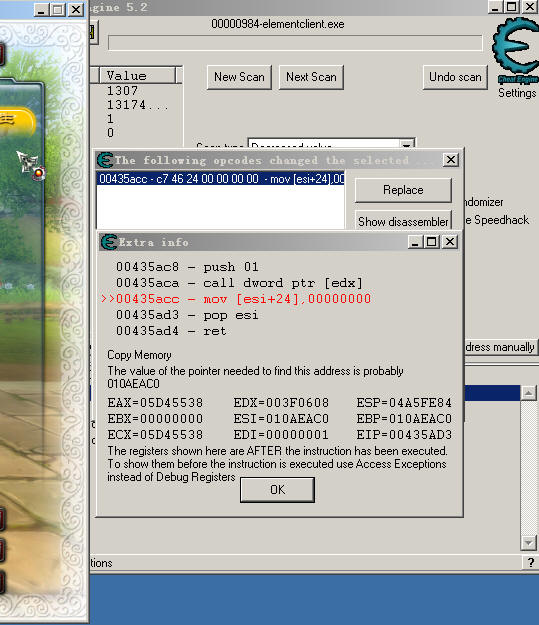Screen dimensions: 539x625
Task: Click Next Scan
Action: [311, 77]
